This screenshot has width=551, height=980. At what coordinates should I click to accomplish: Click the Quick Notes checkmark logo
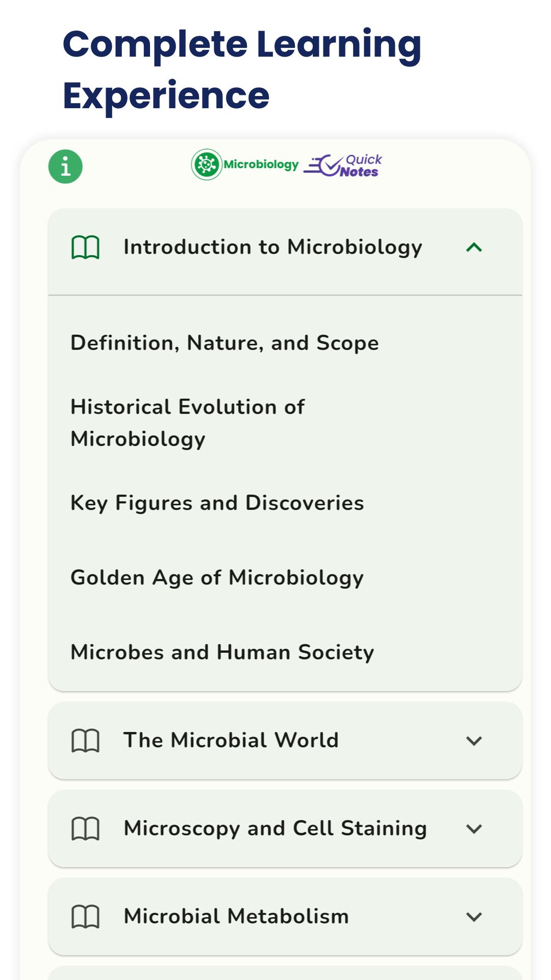pos(343,165)
